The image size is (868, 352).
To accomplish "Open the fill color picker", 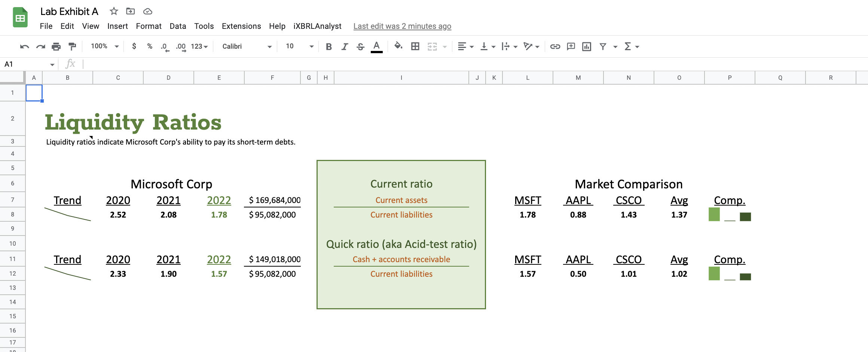I will click(398, 46).
